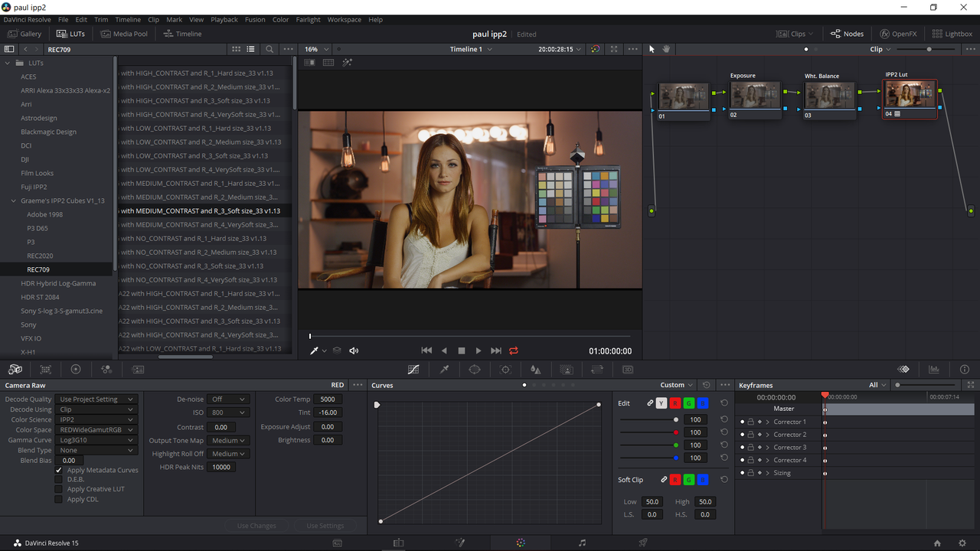Image resolution: width=980 pixels, height=551 pixels.
Task: Switch to the Media Pool tab
Action: tap(123, 34)
